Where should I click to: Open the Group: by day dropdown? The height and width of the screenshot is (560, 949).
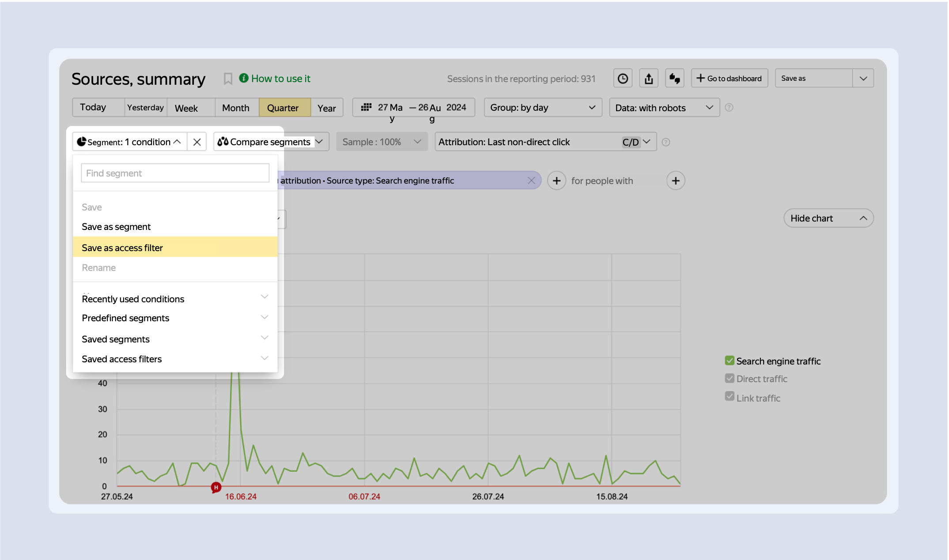(x=543, y=108)
